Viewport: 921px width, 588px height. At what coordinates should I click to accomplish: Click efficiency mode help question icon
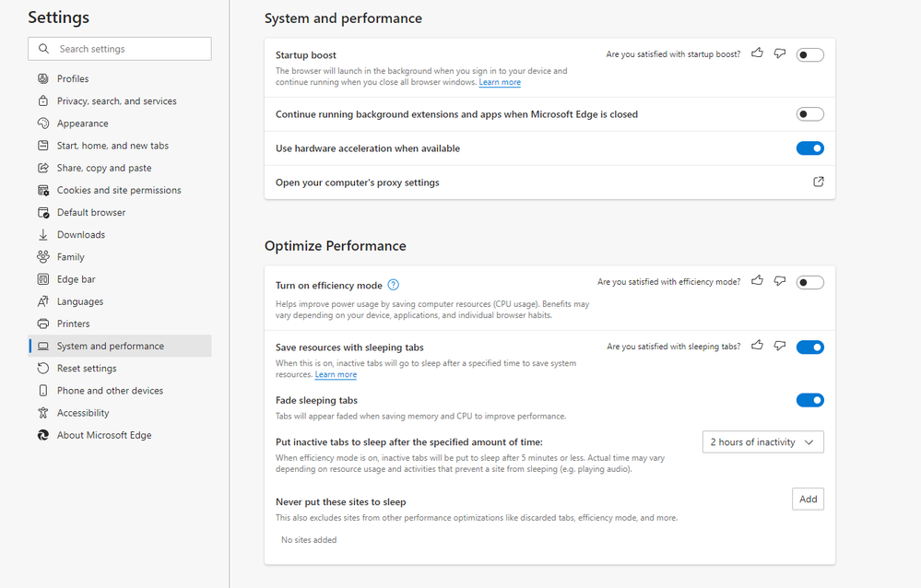pyautogui.click(x=394, y=285)
